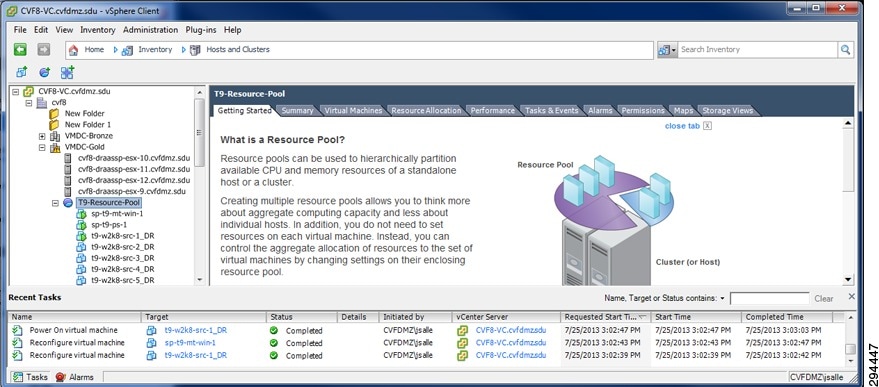Click the close tab link
This screenshot has height=387, width=879.
[682, 126]
